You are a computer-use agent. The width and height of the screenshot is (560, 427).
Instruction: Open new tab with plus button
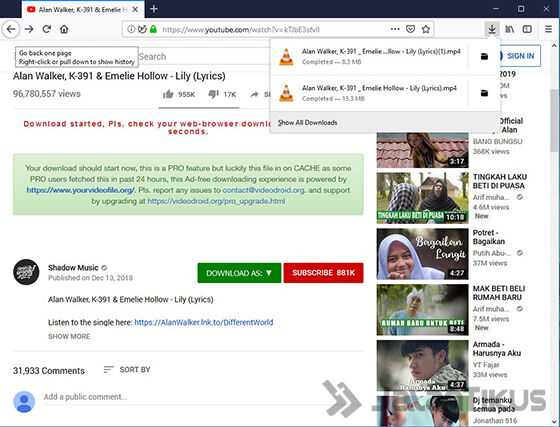click(154, 9)
